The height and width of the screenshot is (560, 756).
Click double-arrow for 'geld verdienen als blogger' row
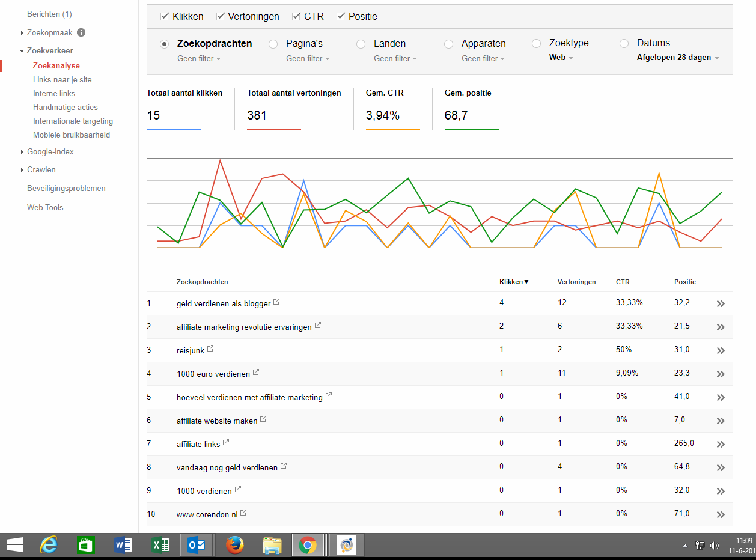(721, 304)
